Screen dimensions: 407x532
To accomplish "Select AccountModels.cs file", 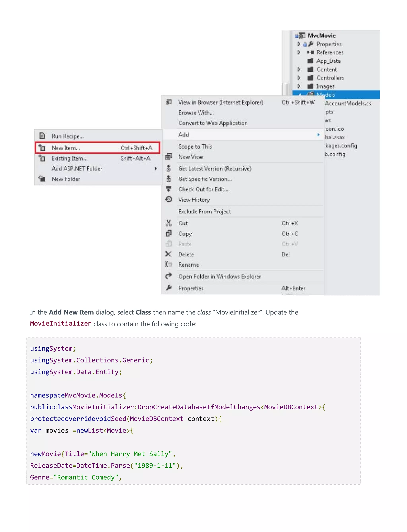I will tap(348, 103).
